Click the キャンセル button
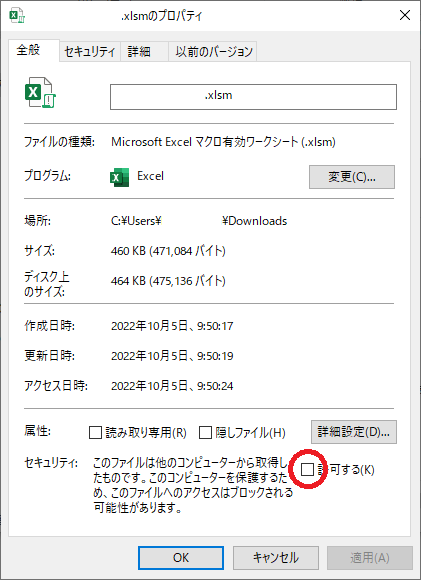Viewport: 421px width, 580px height. [276, 558]
